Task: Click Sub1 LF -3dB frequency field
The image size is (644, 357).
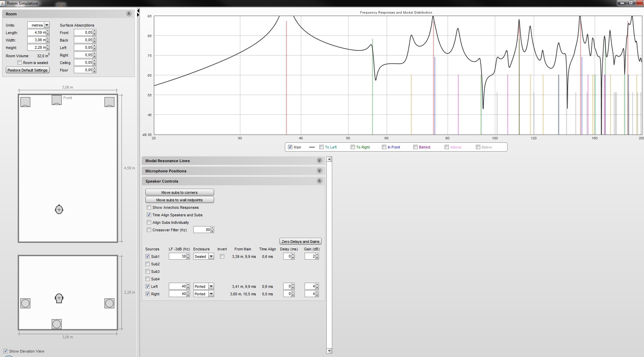Action: pyautogui.click(x=177, y=257)
